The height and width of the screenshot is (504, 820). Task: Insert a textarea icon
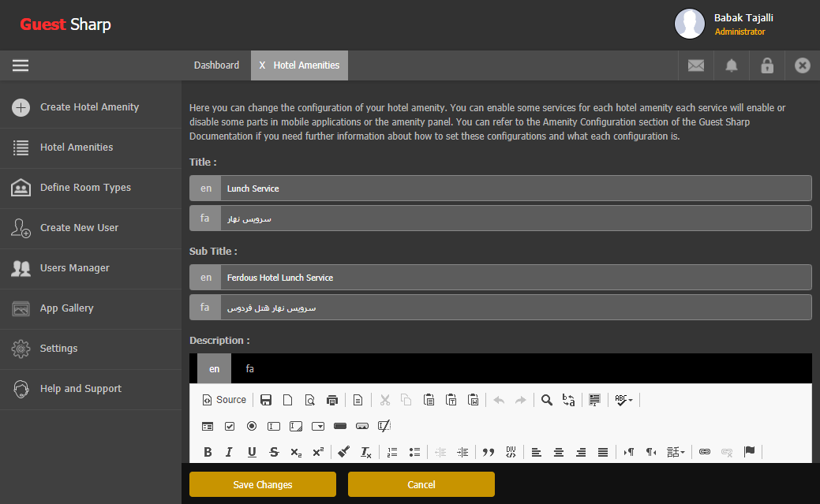(x=296, y=426)
